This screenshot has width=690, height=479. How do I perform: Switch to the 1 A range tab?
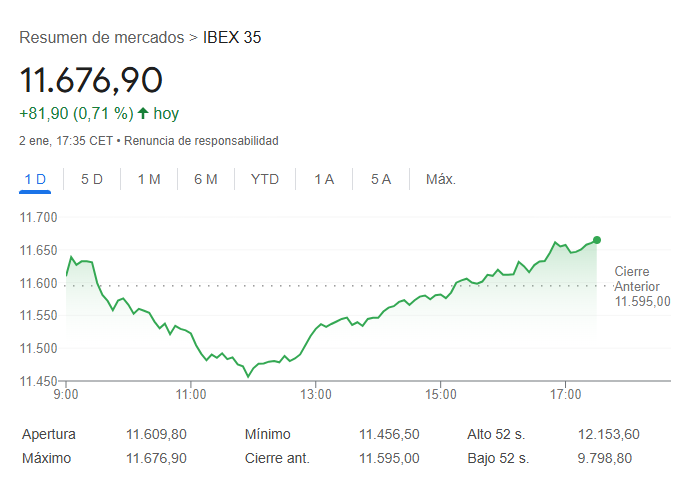pyautogui.click(x=324, y=180)
